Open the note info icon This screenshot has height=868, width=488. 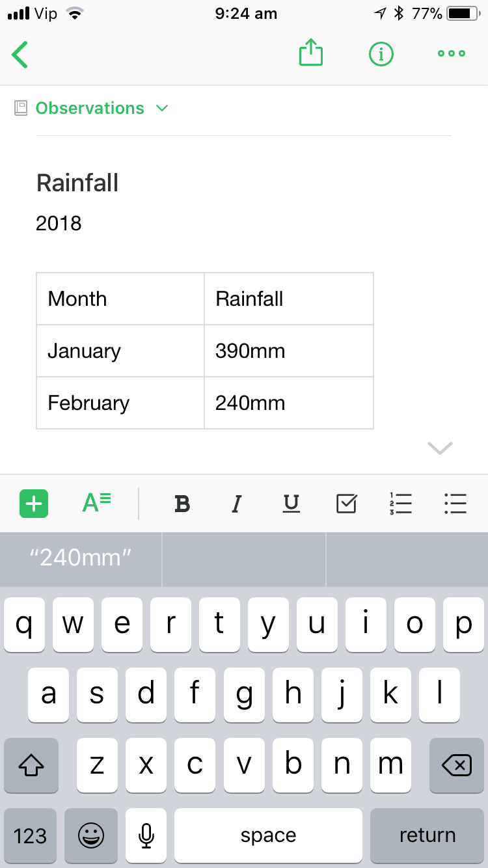[x=381, y=54]
